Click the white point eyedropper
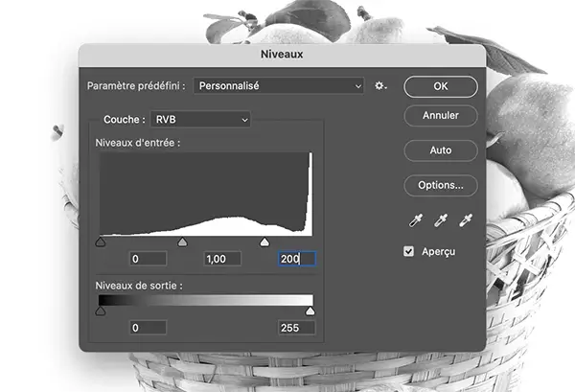575x392 pixels. tap(466, 220)
